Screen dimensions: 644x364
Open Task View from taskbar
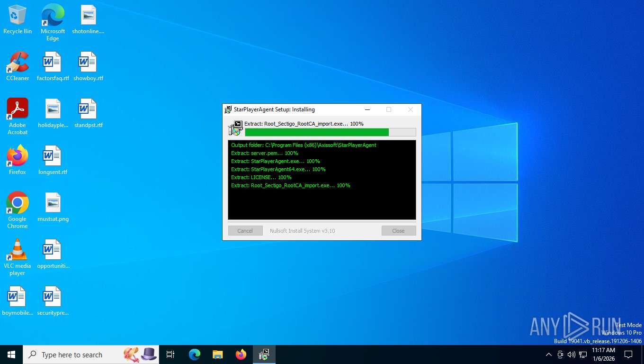pyautogui.click(x=170, y=355)
